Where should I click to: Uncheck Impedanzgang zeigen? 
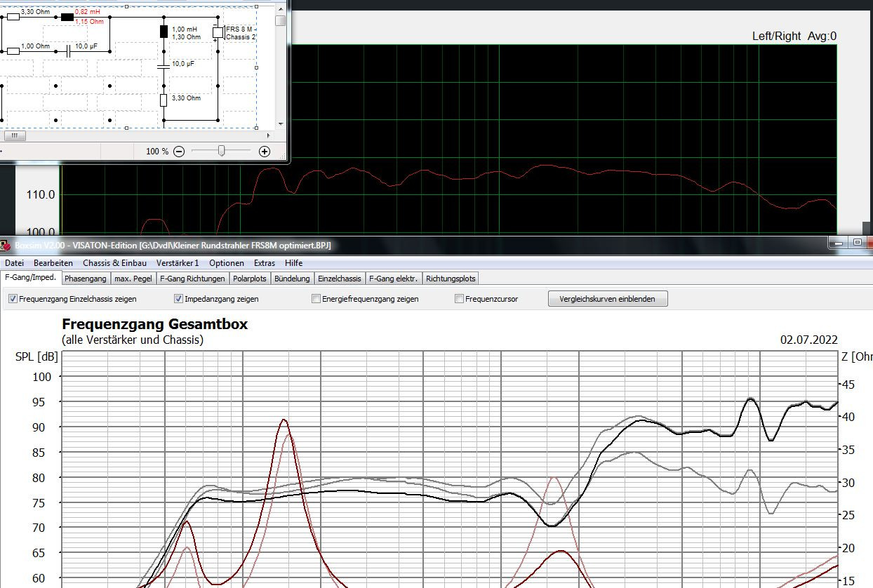point(178,299)
